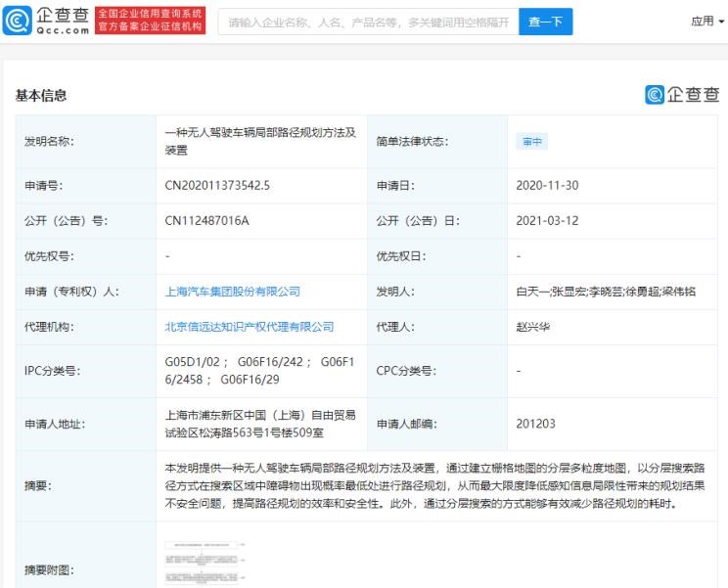Click the CPC分类号 field label
Screen dimensions: 728x588
click(x=406, y=371)
